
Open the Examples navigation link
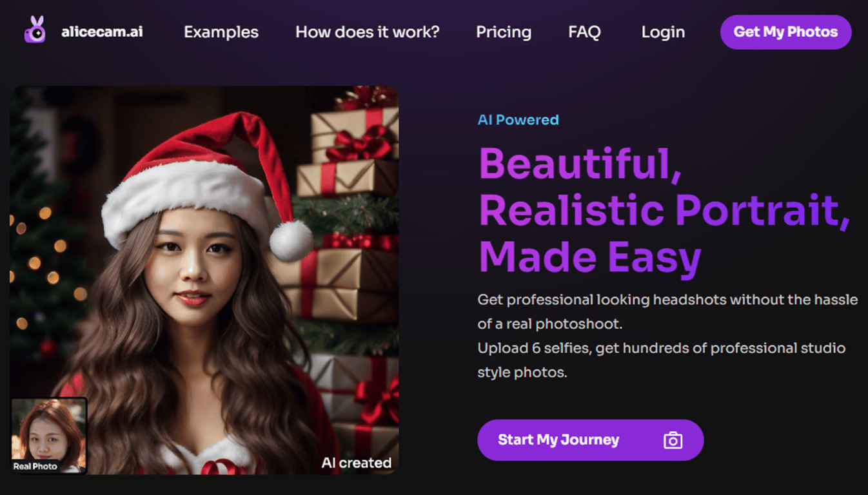point(221,32)
